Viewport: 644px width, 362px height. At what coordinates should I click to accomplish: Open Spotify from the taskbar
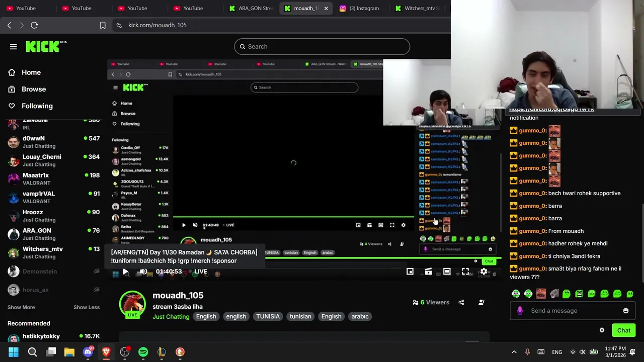click(x=143, y=352)
